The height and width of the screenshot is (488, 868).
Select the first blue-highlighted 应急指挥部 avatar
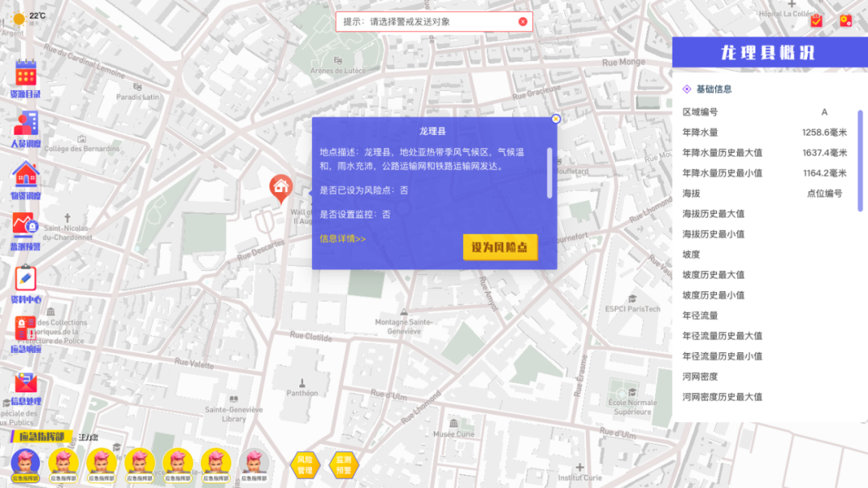click(25, 463)
